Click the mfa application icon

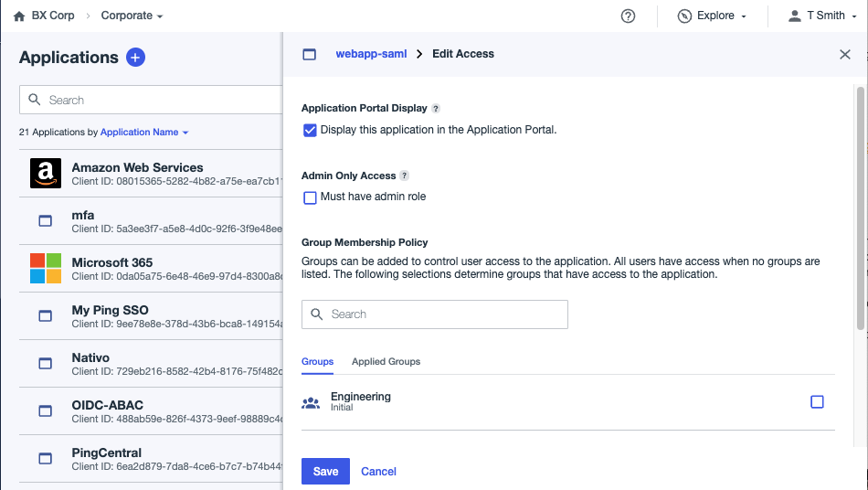point(46,221)
